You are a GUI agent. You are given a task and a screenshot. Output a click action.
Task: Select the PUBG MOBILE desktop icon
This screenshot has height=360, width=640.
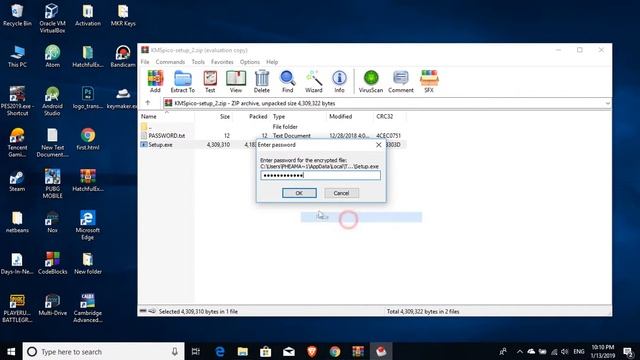coord(52,184)
